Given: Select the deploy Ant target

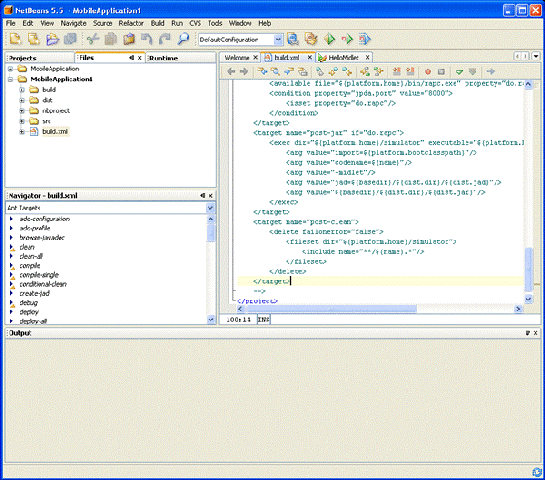Looking at the screenshot, I should [29, 312].
